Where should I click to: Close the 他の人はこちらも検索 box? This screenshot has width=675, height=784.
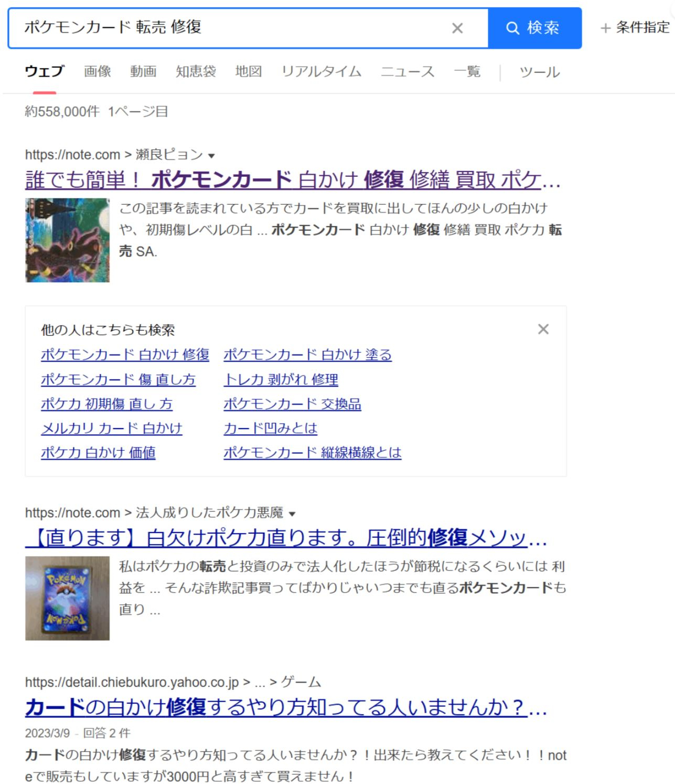(543, 329)
